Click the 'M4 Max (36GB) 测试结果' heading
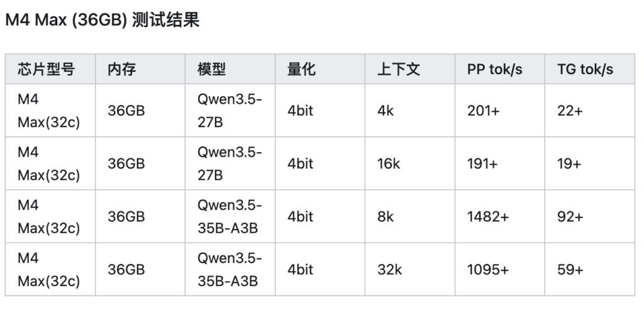 coord(103,19)
